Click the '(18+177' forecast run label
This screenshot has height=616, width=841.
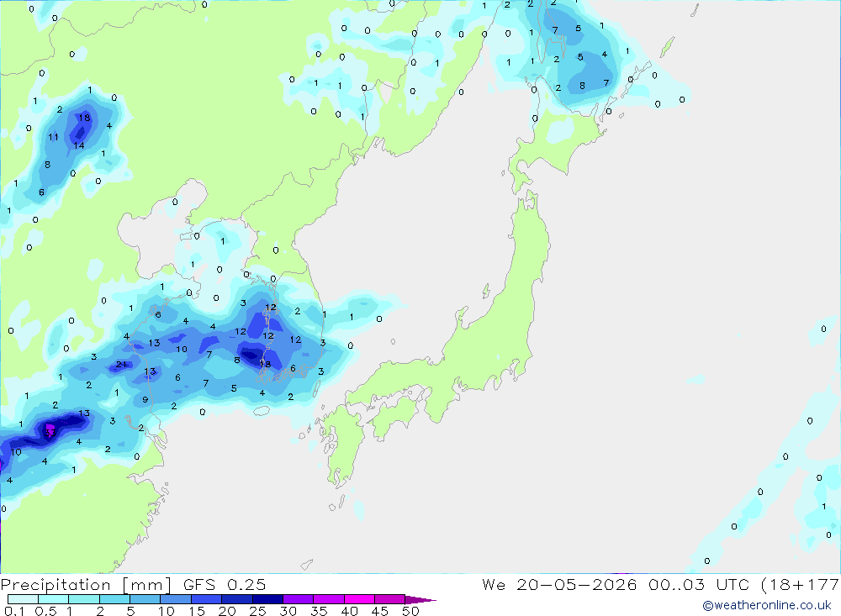[801, 584]
